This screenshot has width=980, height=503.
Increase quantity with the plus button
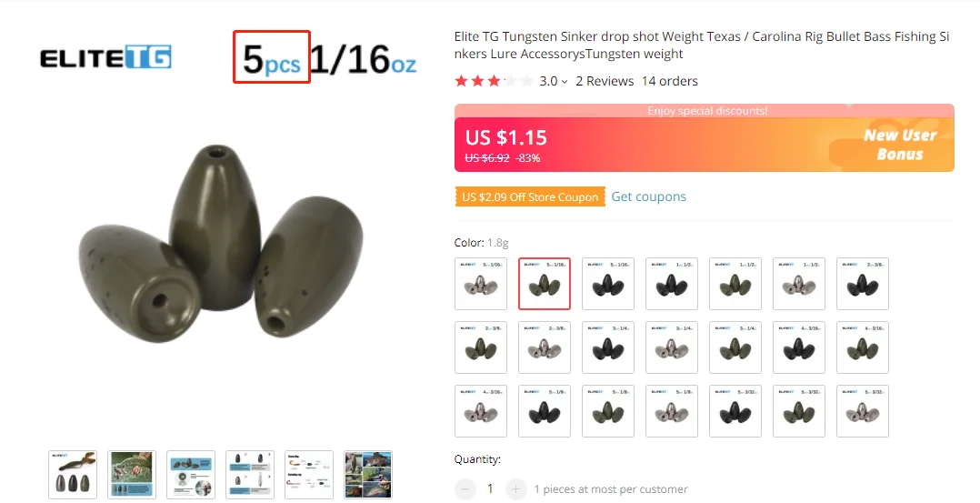point(515,488)
